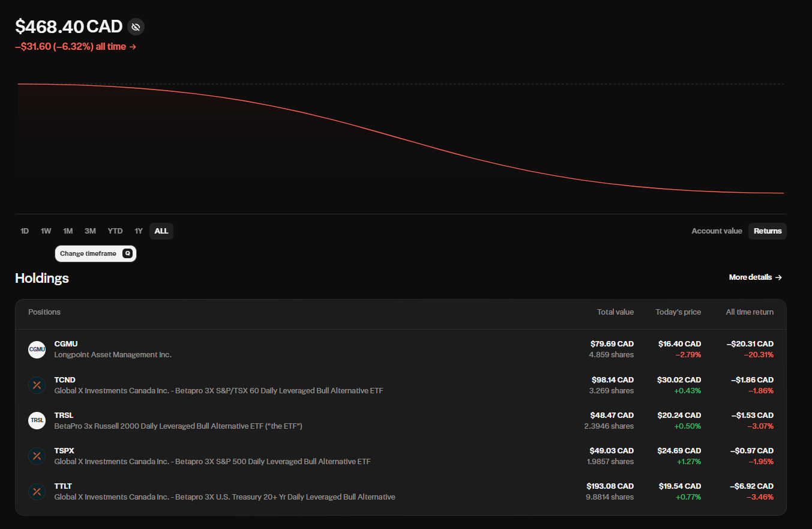Open the TTLT position row name
The height and width of the screenshot is (529, 812).
[63, 486]
